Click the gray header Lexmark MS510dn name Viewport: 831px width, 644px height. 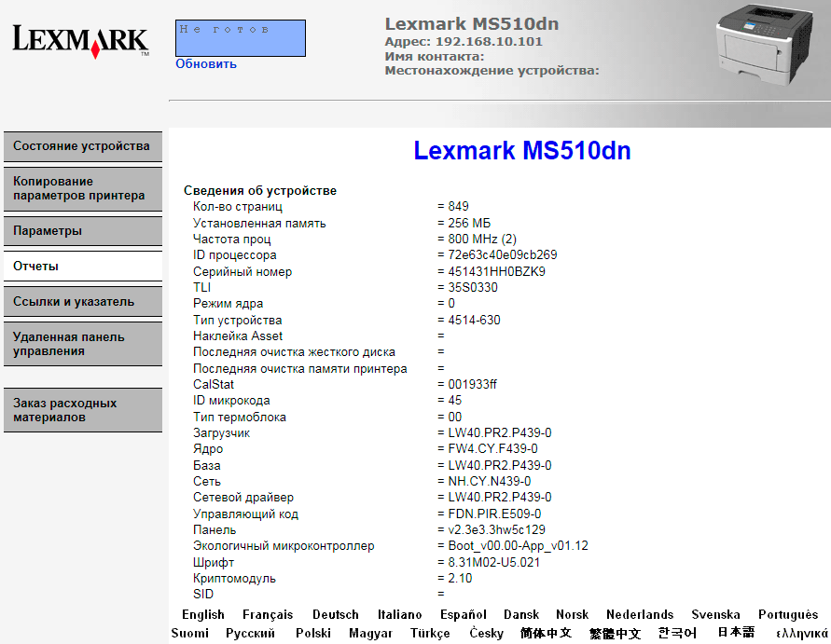[472, 24]
